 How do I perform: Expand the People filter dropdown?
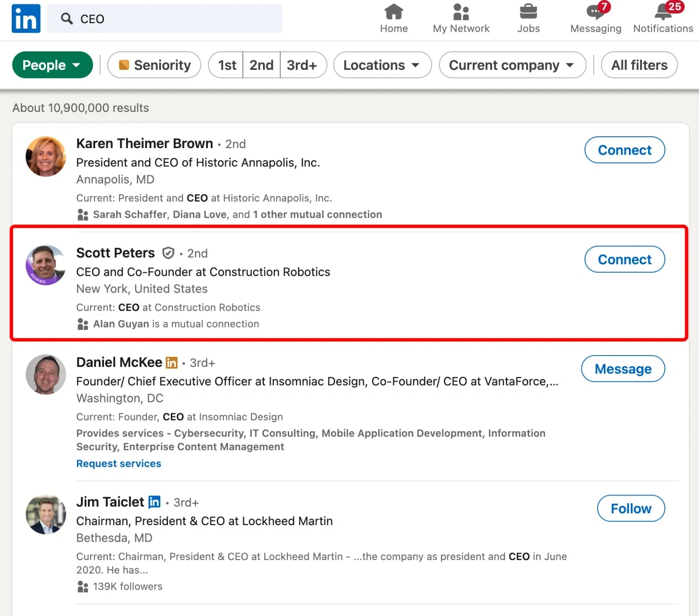[x=52, y=65]
